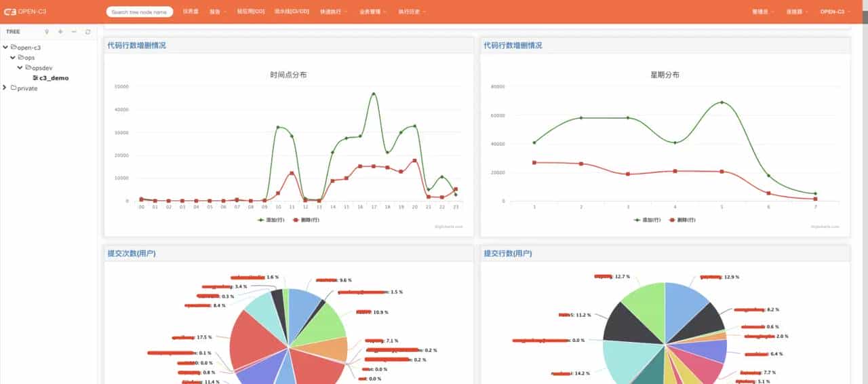Screen dimensions: 868x384
Task: Click the open-c3 folder icon in the tree
Action: (x=14, y=47)
